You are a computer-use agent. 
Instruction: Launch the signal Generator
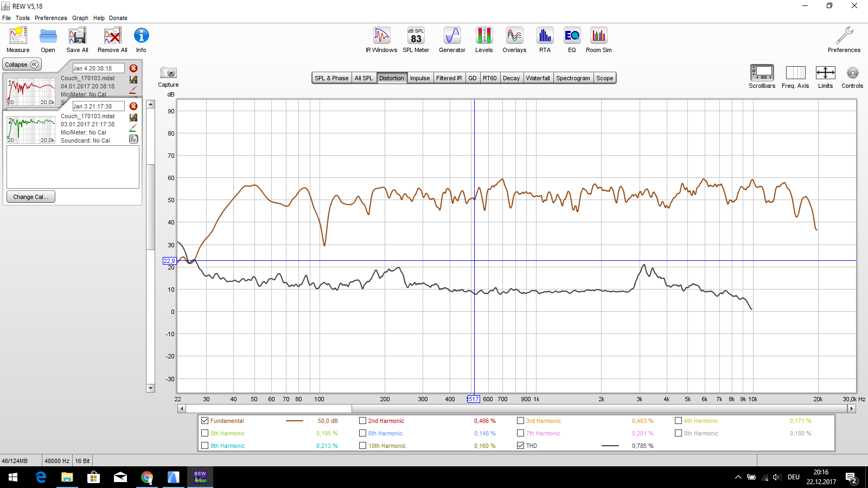click(x=452, y=40)
